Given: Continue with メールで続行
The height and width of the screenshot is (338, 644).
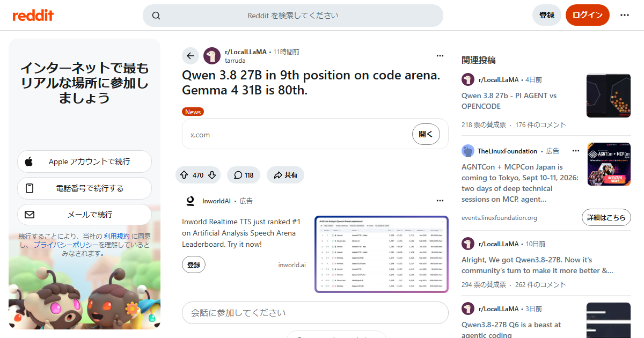Looking at the screenshot, I should 84,215.
